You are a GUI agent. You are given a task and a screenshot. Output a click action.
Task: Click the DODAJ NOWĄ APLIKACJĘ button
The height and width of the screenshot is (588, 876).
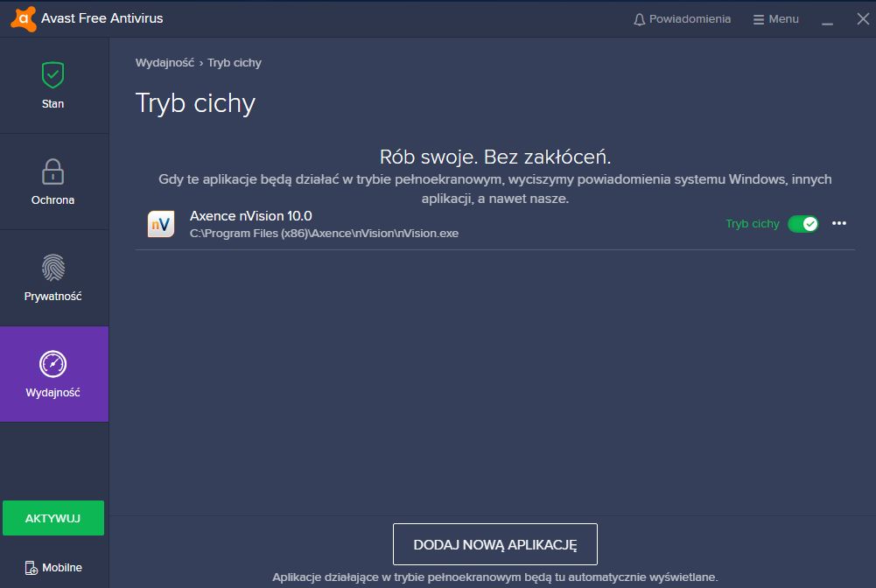coord(494,543)
